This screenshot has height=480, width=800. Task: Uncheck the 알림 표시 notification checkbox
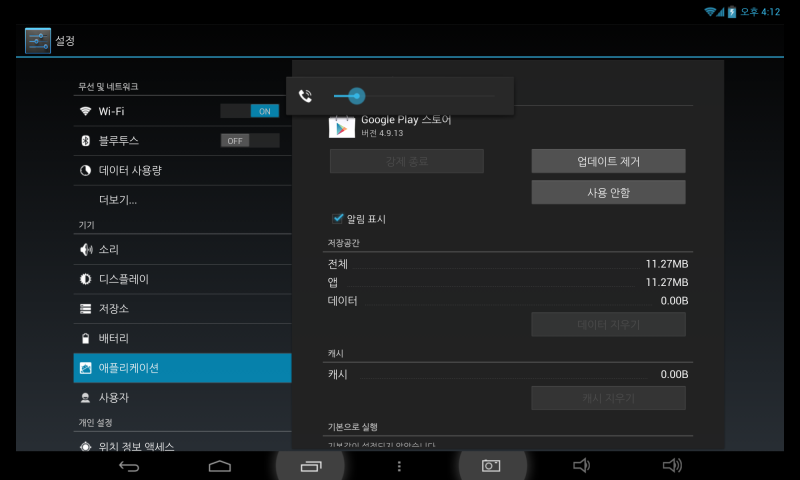click(x=338, y=218)
